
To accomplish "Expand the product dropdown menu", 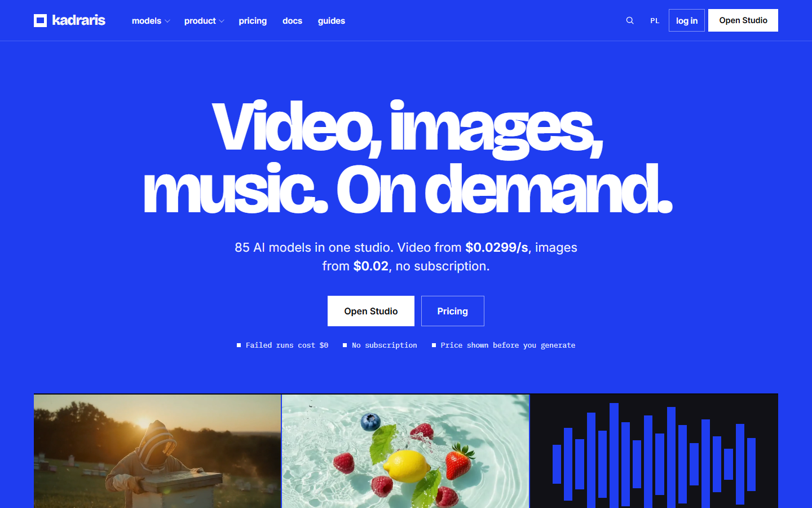I will [x=204, y=21].
